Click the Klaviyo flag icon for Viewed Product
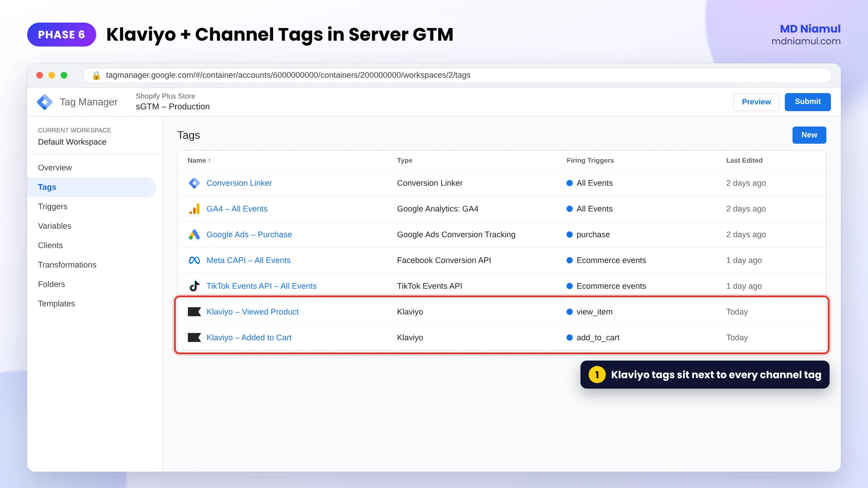The image size is (868, 488). coord(194,312)
